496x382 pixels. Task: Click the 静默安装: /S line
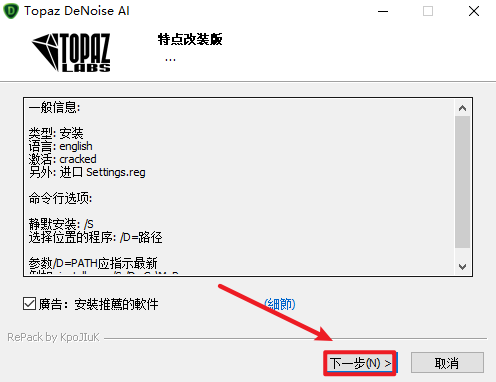(x=61, y=224)
